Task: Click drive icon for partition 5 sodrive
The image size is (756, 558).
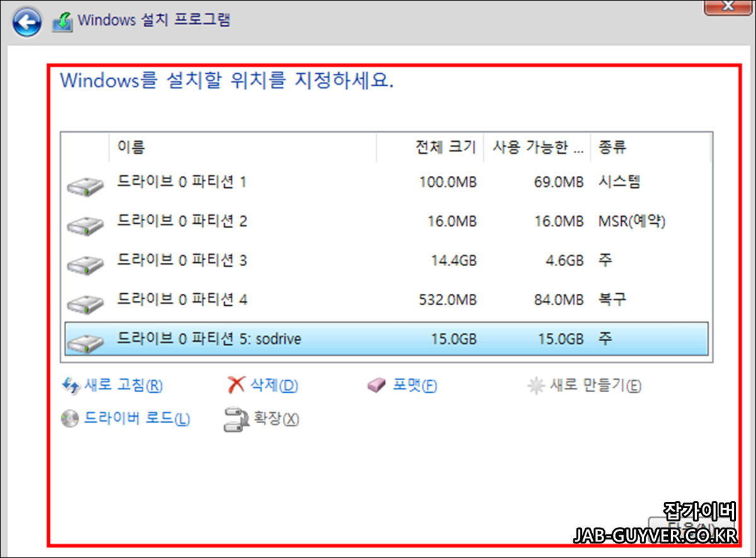Action: [x=85, y=342]
